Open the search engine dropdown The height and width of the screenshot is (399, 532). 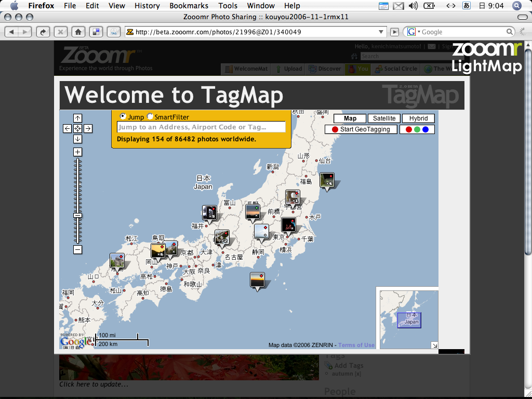tap(414, 32)
